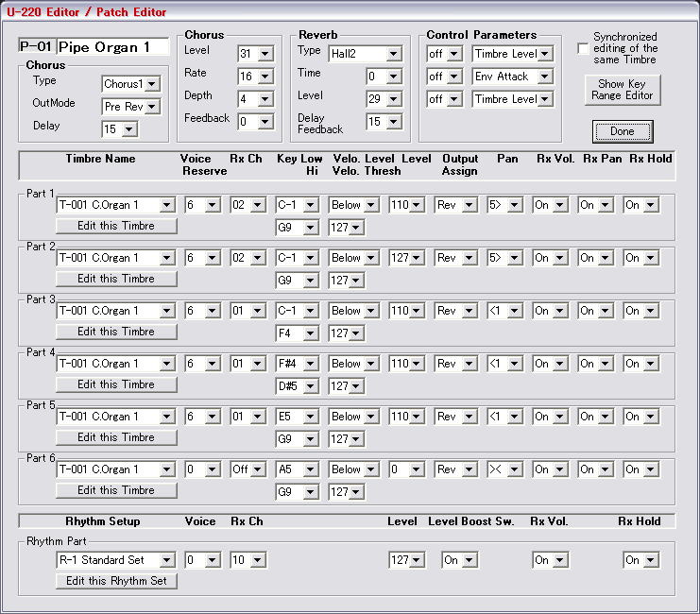Open Part 1 timbre name dropdown
This screenshot has width=700, height=614.
116,205
